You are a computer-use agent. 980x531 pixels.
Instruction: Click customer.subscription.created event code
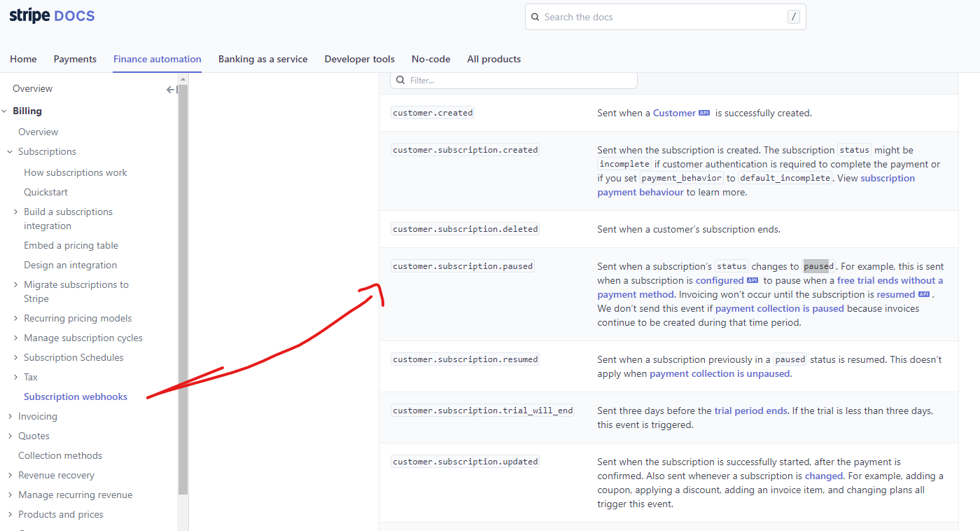coord(465,150)
